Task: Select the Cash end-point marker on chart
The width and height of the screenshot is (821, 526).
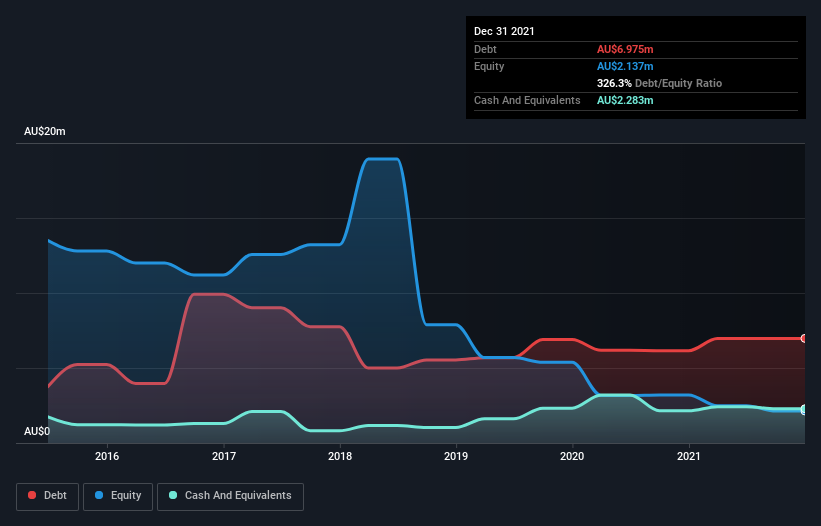Action: [x=804, y=409]
